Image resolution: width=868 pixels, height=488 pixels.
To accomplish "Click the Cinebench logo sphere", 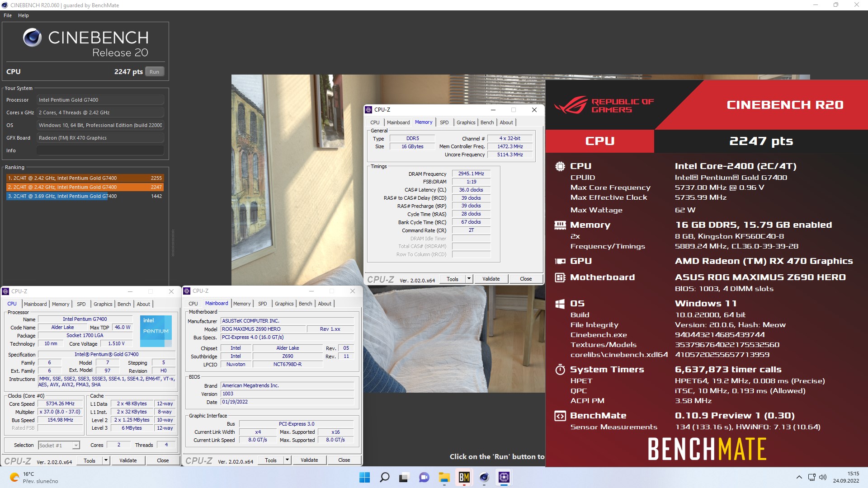I will tap(32, 38).
